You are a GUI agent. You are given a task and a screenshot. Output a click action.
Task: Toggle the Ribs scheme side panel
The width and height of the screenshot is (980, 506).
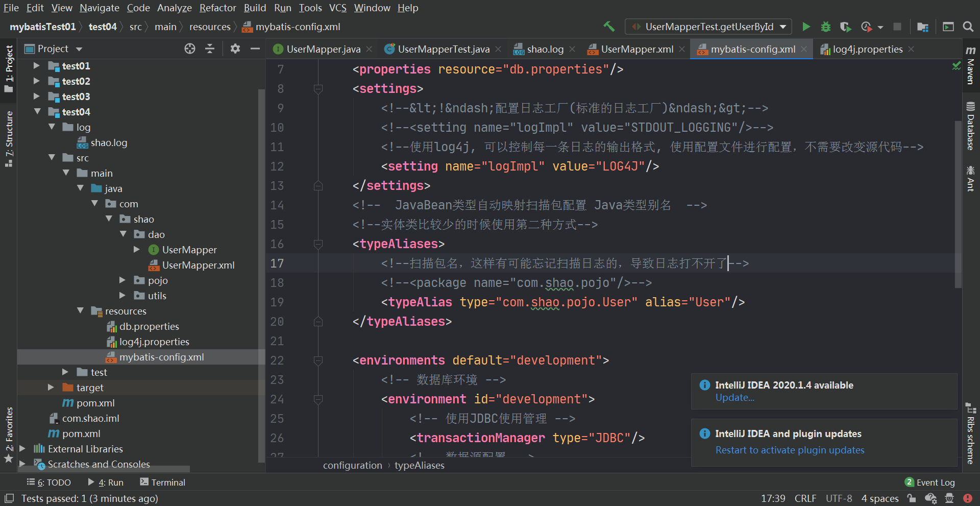point(971,434)
